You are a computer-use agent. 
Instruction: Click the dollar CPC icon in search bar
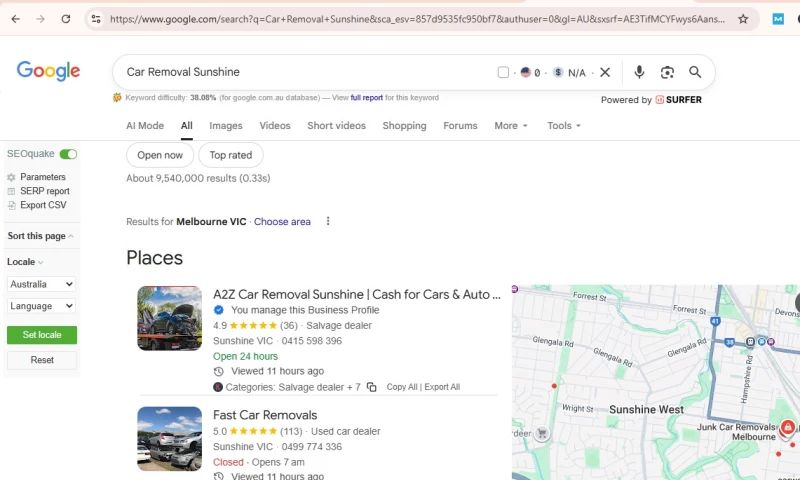click(558, 72)
